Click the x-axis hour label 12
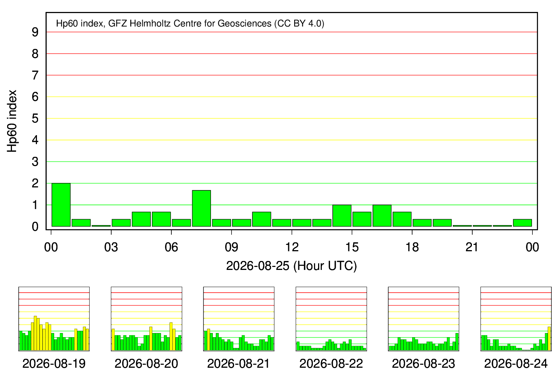The height and width of the screenshot is (392, 560). pyautogui.click(x=292, y=247)
